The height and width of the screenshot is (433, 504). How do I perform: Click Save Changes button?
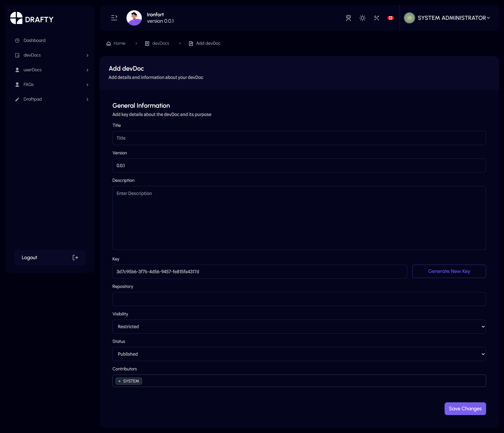[x=465, y=409]
